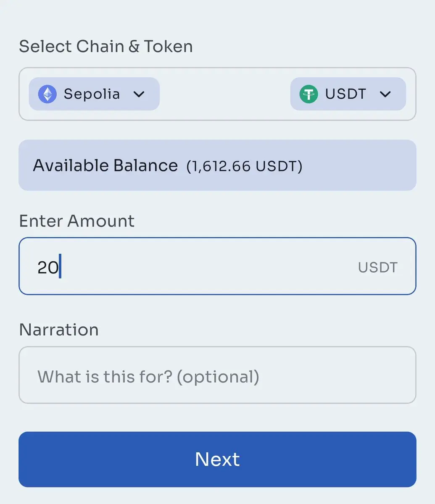Screen dimensions: 435x504
Task: Click empty space between chain and token selectors
Action: point(225,94)
